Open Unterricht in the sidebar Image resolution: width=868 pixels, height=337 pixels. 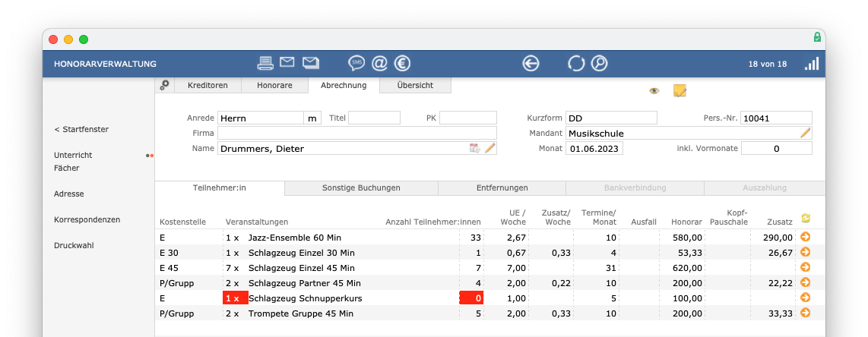73,156
